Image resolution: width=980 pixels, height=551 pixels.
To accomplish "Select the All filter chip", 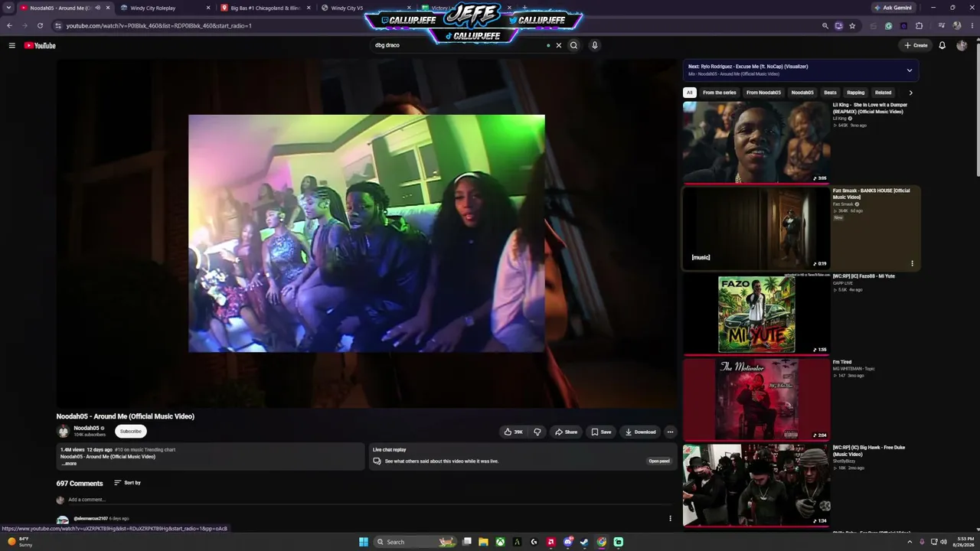I will click(689, 93).
